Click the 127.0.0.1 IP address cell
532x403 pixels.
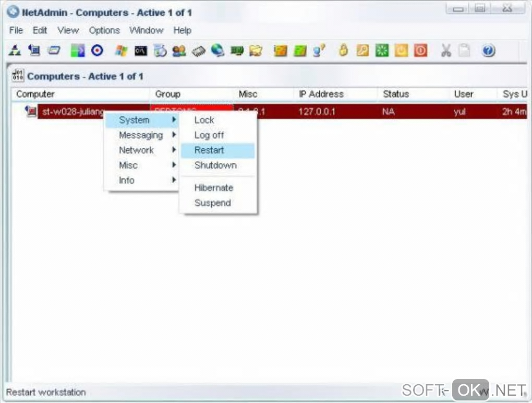point(317,112)
